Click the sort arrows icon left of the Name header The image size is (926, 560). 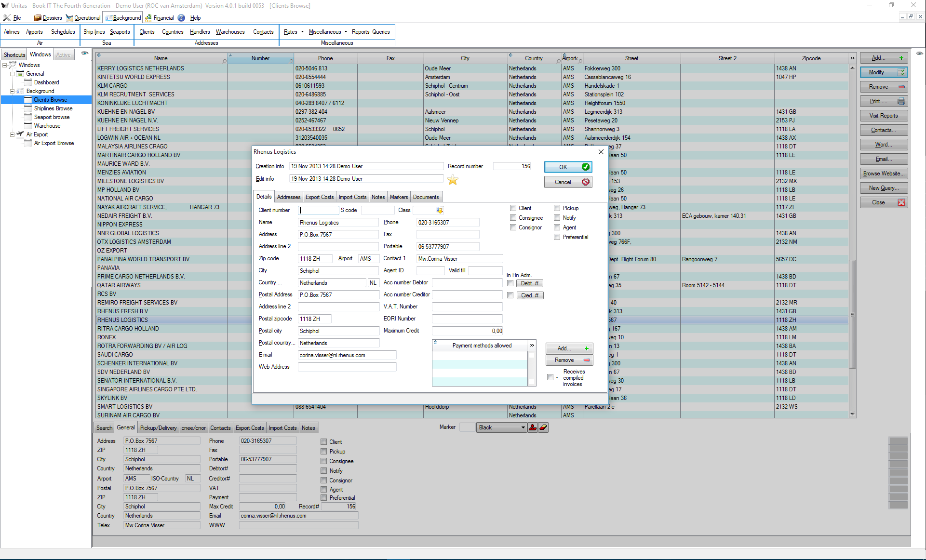[x=99, y=55]
